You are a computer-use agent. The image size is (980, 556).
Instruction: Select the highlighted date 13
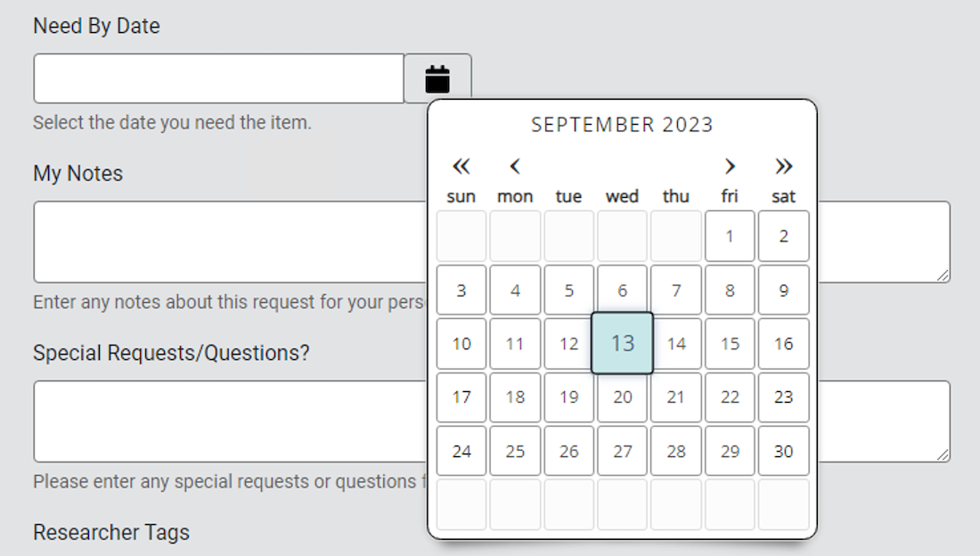[622, 343]
